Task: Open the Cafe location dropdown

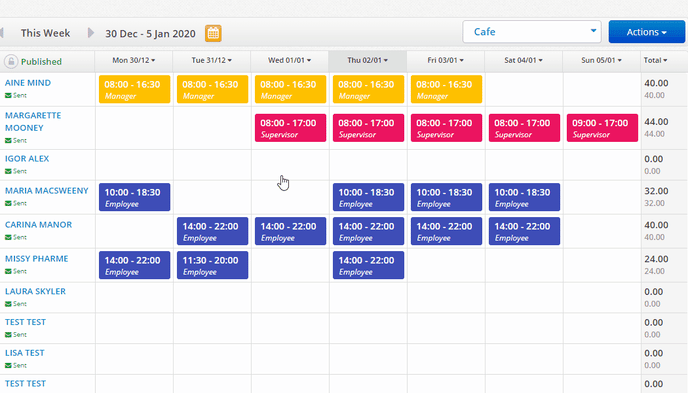Action: click(532, 32)
